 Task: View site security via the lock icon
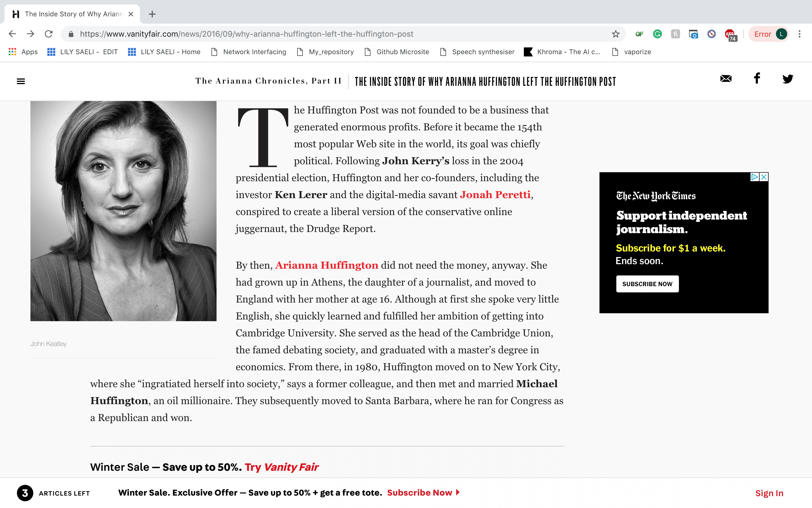pos(71,34)
